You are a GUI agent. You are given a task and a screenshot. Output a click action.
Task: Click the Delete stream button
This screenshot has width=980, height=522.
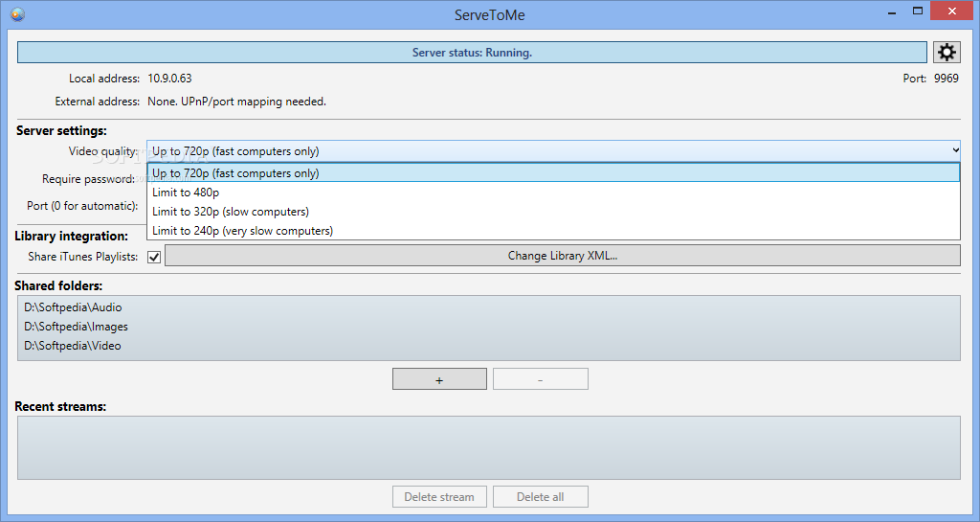click(439, 497)
